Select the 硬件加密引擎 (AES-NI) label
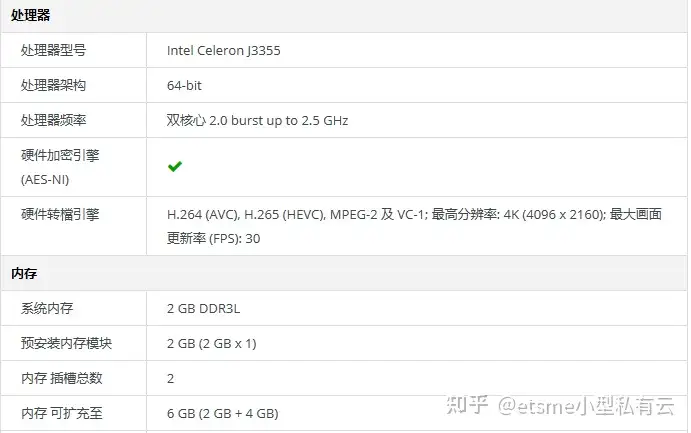The height and width of the screenshot is (433, 691). pos(60,167)
